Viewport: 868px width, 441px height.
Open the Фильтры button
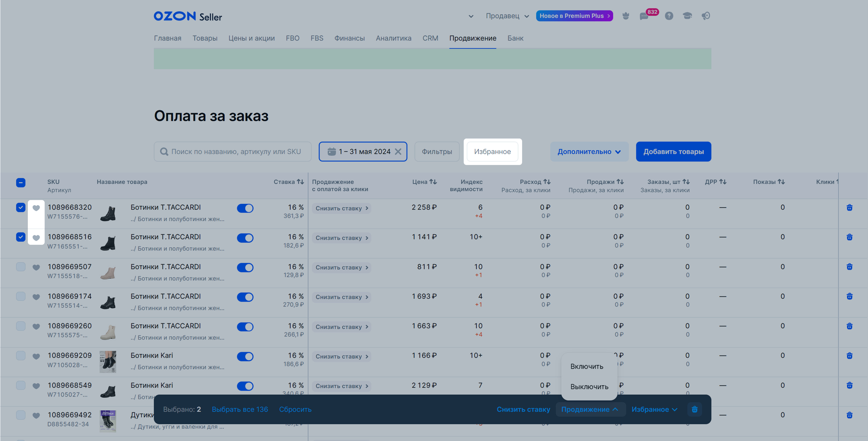click(437, 152)
